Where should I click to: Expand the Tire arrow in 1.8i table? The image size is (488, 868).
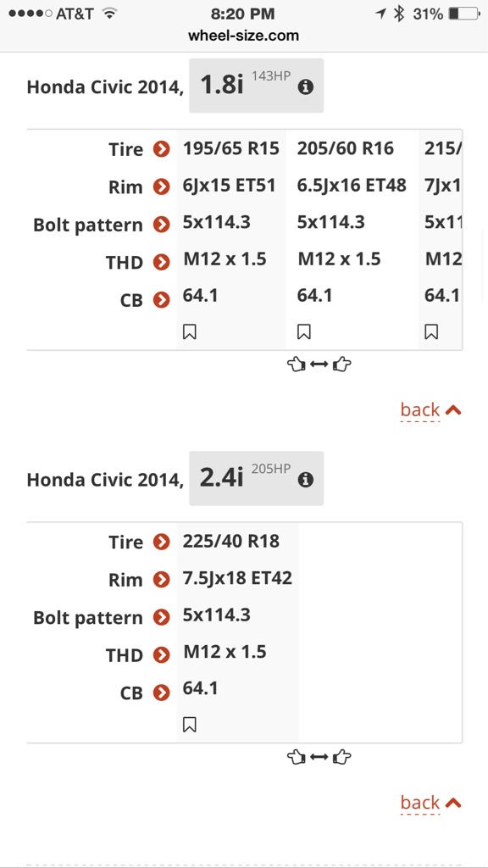point(161,149)
